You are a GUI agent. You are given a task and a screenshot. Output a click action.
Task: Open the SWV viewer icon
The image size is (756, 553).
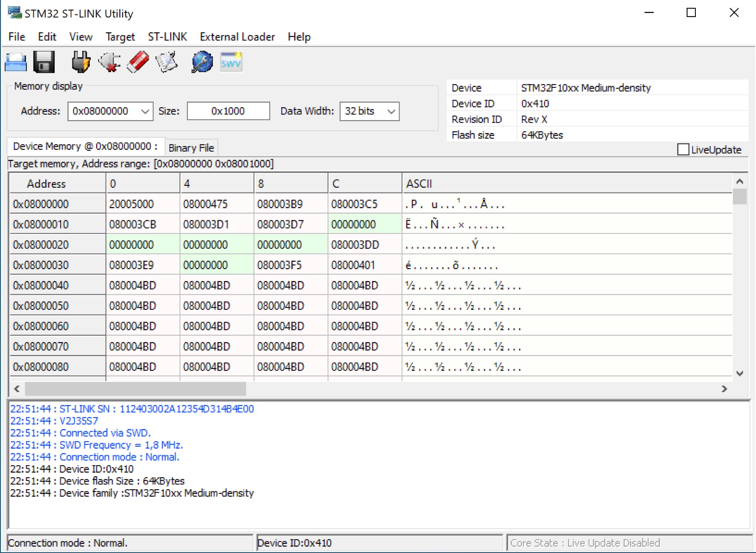[231, 62]
